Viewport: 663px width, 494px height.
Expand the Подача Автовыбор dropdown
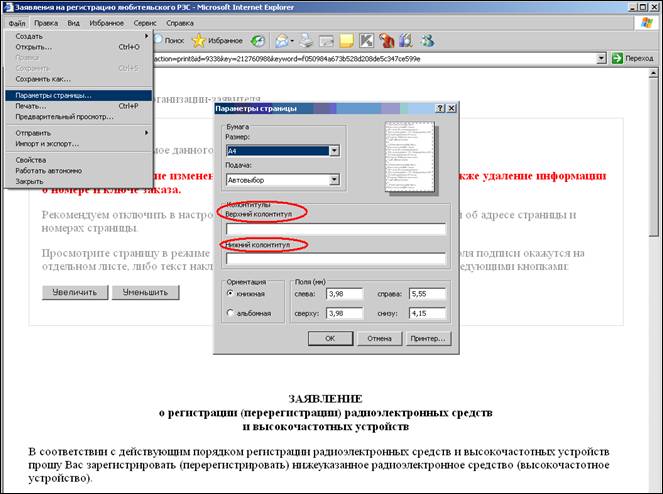click(x=334, y=180)
